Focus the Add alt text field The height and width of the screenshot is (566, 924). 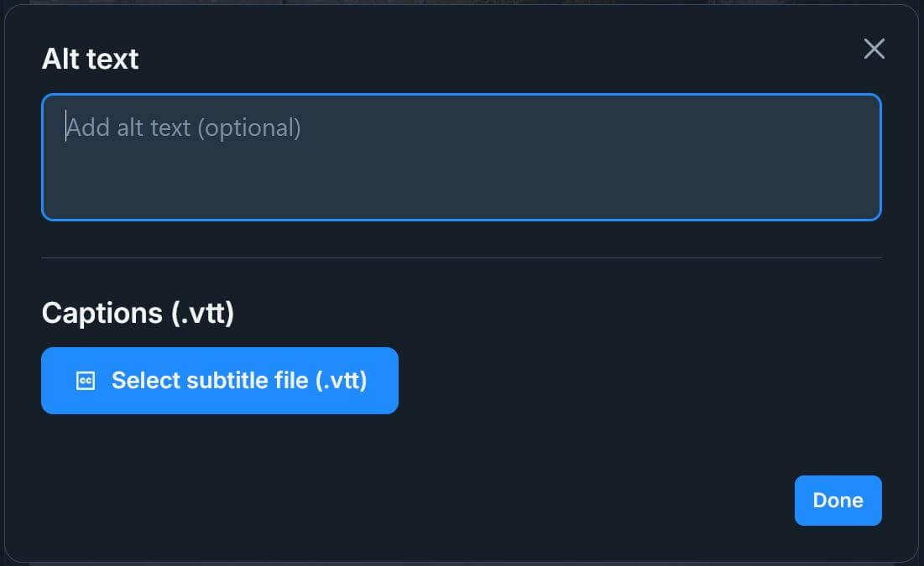click(x=461, y=157)
